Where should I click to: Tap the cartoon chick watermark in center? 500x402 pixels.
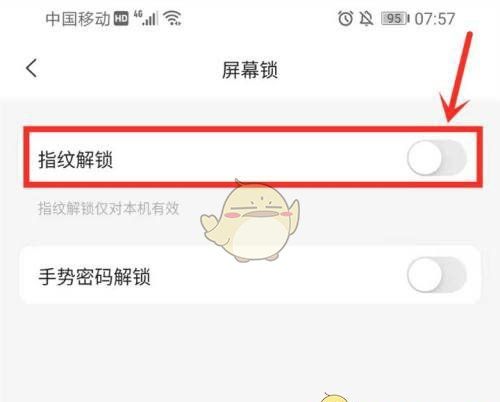coord(251,220)
